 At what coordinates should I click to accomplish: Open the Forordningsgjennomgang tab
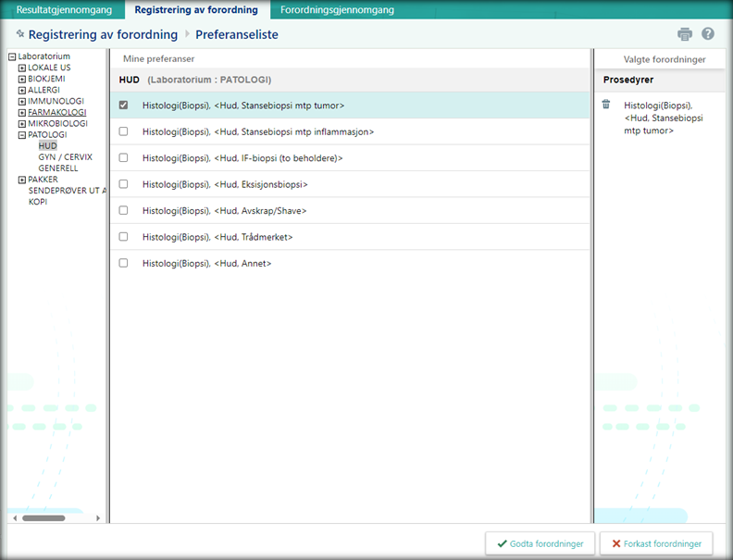tap(337, 10)
